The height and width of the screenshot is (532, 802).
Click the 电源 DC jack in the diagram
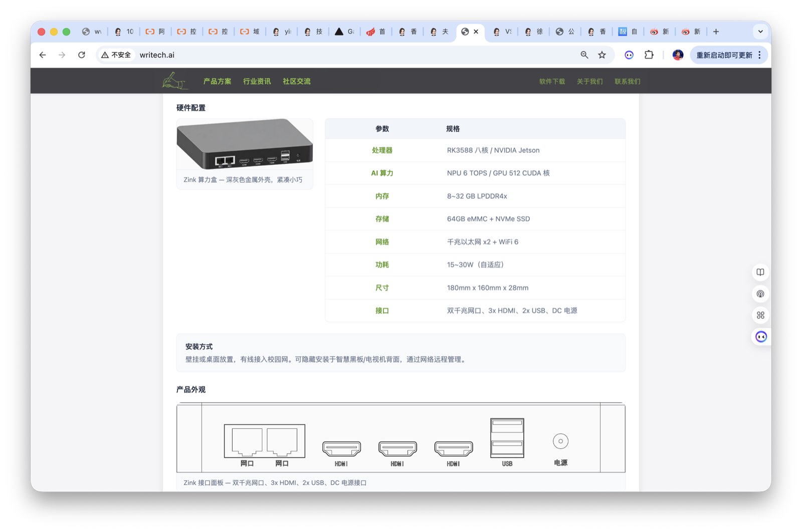coord(560,441)
